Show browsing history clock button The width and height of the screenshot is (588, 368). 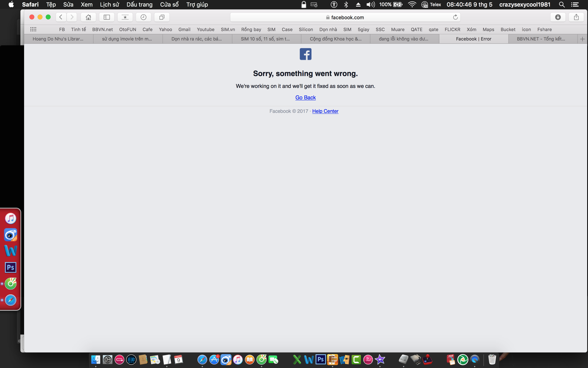click(144, 17)
